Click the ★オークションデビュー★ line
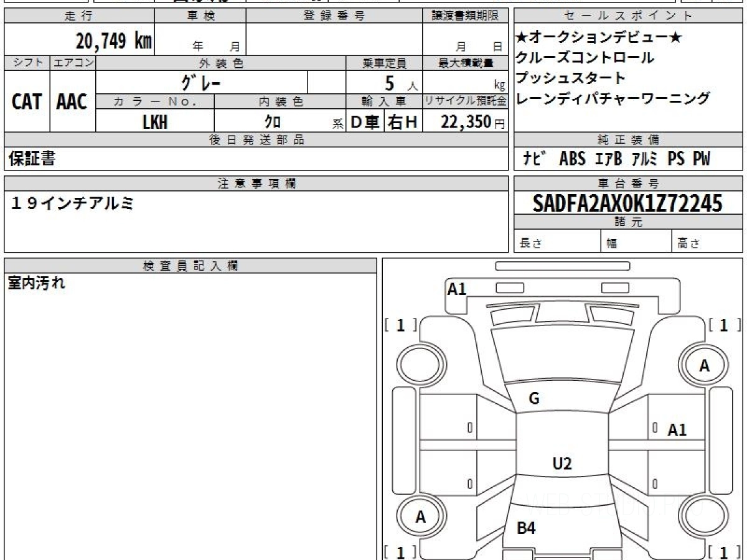This screenshot has height=560, width=747. tap(598, 37)
